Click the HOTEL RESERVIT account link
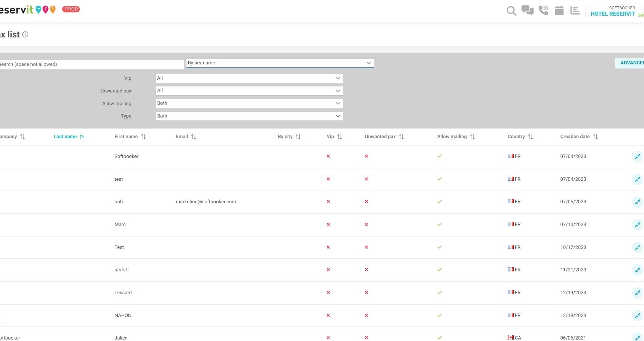 613,14
